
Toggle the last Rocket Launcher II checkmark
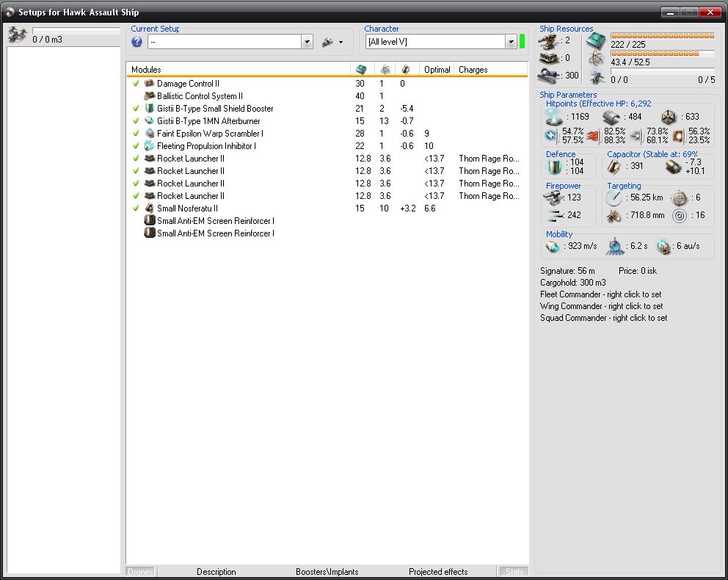136,196
